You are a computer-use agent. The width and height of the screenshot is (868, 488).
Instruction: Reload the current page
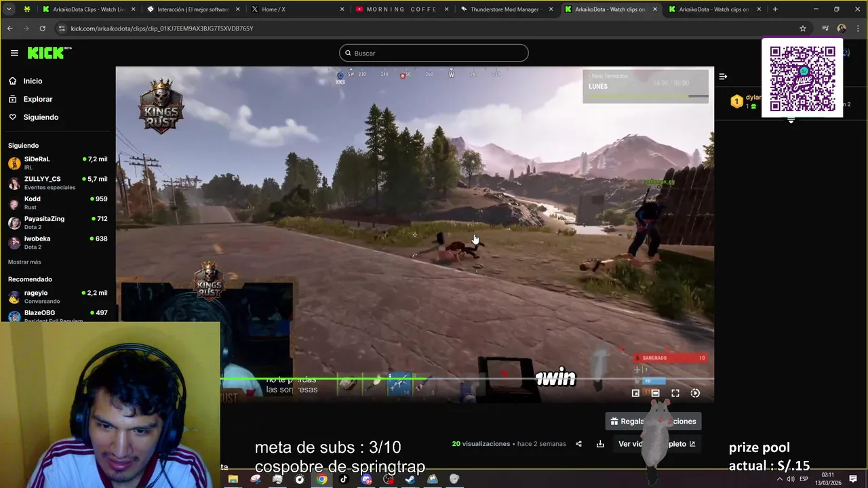click(x=42, y=28)
